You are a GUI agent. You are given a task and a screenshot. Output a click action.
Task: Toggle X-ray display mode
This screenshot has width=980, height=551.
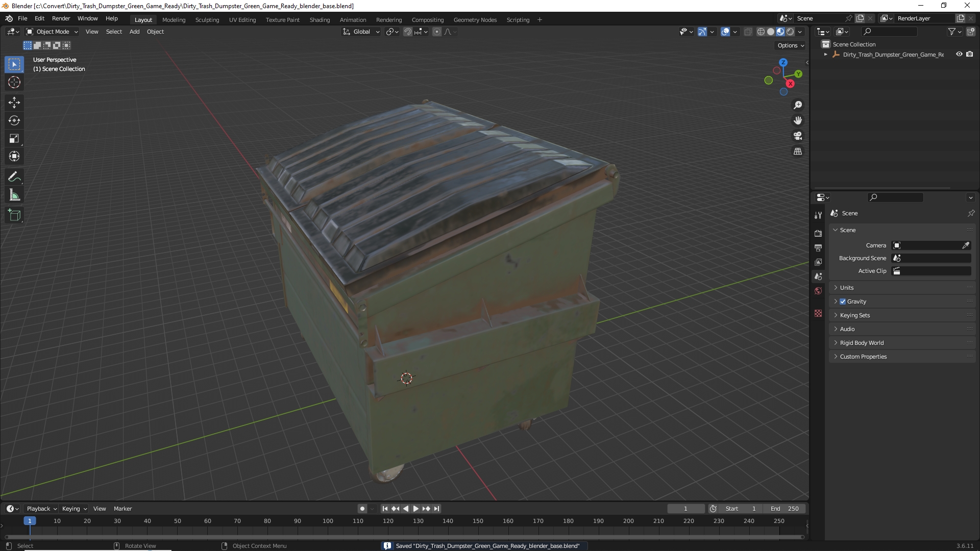(x=748, y=32)
